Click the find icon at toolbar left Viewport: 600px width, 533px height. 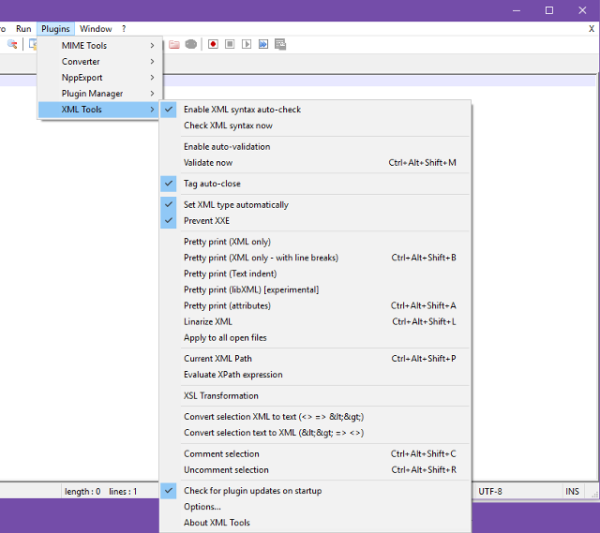pyautogui.click(x=13, y=45)
